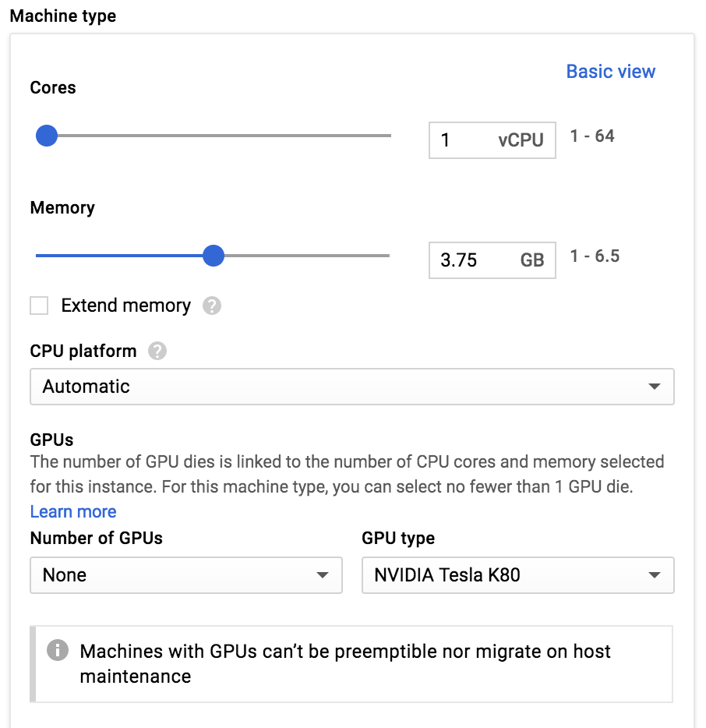Follow the Learn more link about GPUs
The height and width of the screenshot is (728, 706).
click(x=73, y=511)
